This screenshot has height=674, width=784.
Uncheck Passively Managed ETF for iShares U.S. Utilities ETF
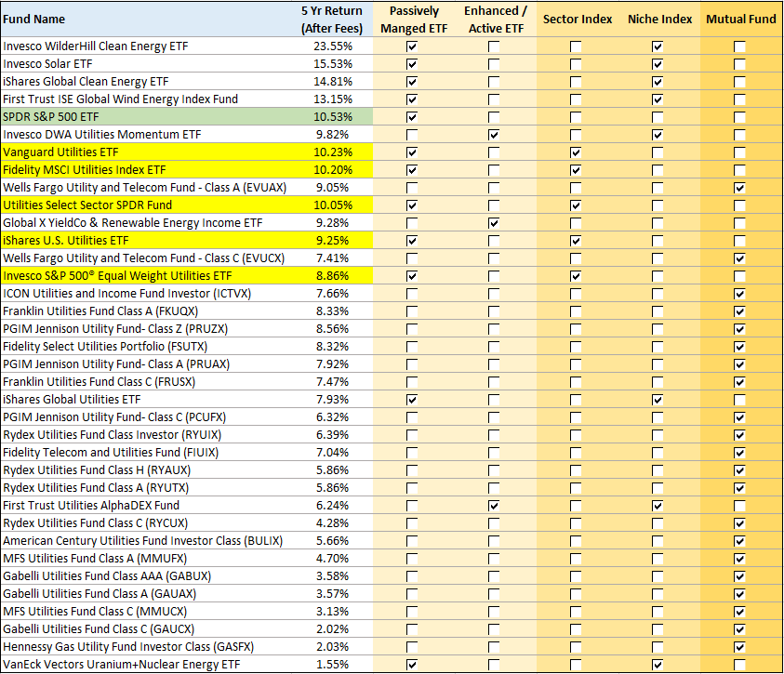(x=411, y=241)
